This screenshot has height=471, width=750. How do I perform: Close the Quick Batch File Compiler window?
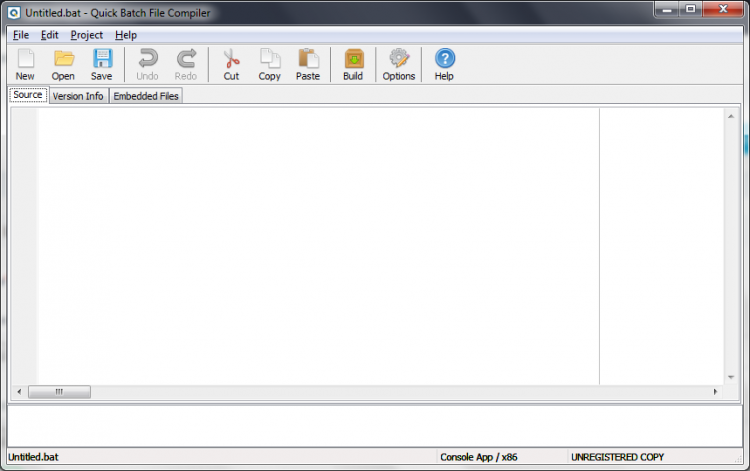click(x=723, y=9)
